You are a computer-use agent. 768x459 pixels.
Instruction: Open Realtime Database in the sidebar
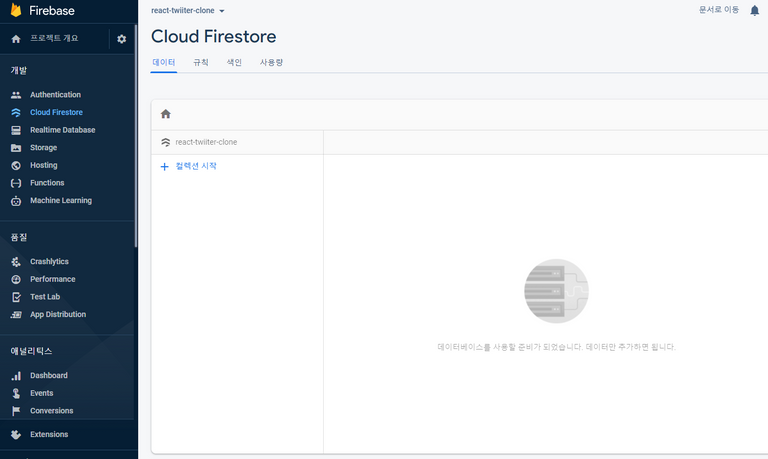[63, 130]
